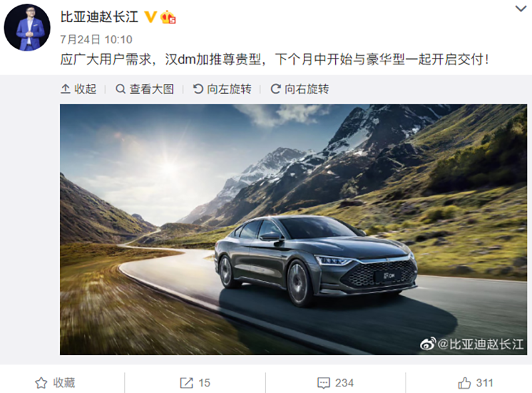Image resolution: width=532 pixels, height=393 pixels.
Task: Open comments via the speech bubble icon
Action: coord(323,383)
